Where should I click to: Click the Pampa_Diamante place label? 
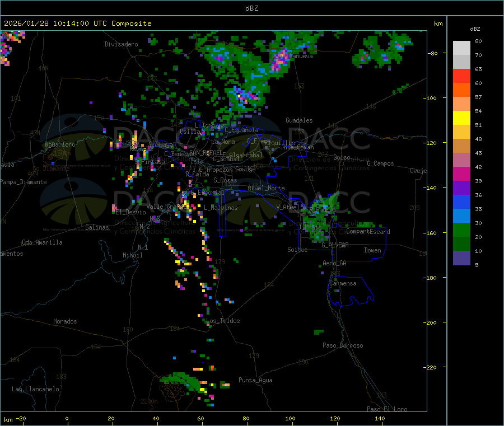pyautogui.click(x=24, y=182)
